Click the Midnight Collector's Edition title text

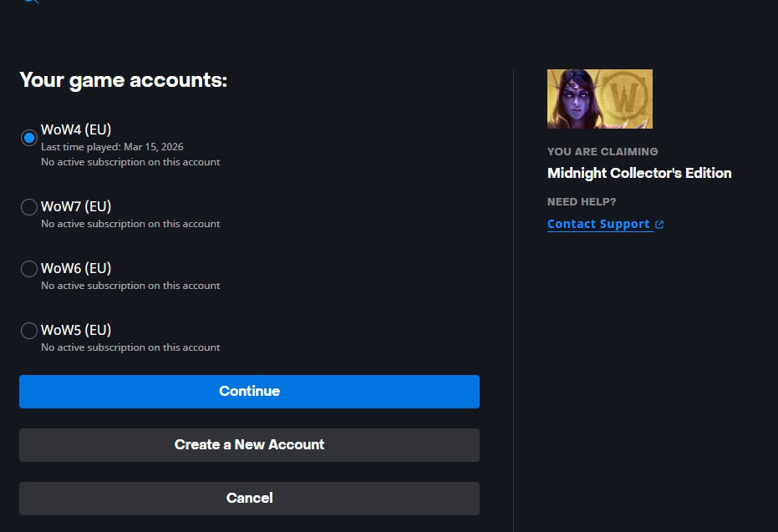(639, 173)
